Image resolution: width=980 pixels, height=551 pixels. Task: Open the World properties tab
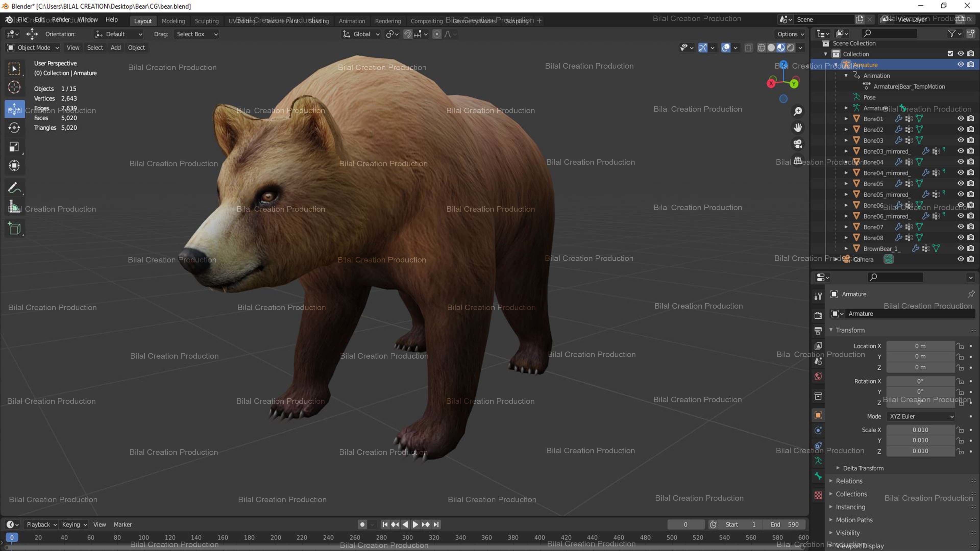pyautogui.click(x=818, y=377)
